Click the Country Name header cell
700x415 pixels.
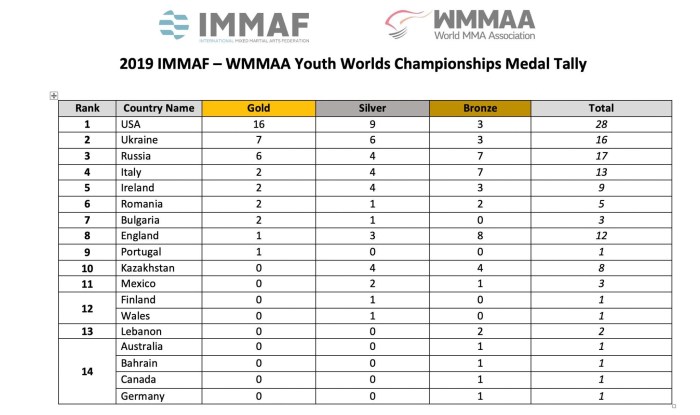point(157,108)
